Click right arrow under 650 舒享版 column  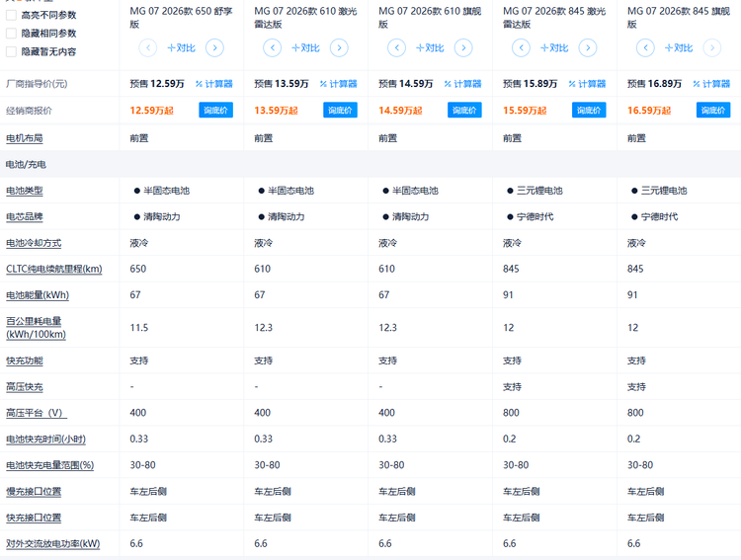click(x=214, y=47)
